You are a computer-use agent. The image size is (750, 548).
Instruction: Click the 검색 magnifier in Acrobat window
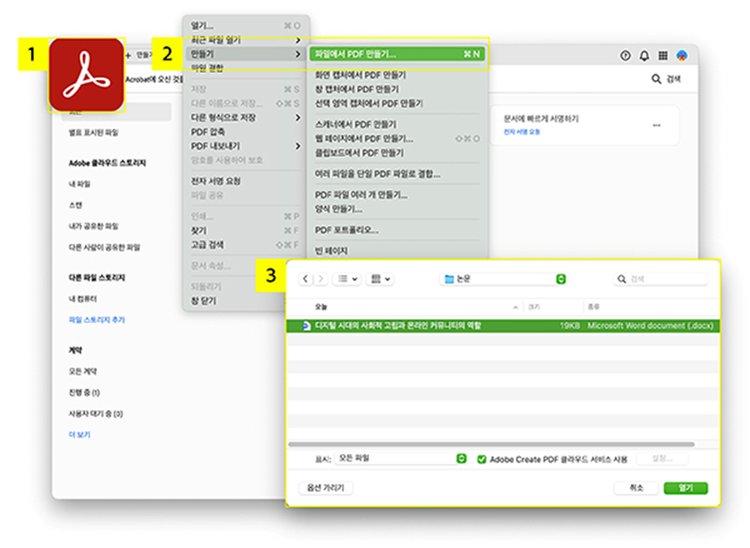pyautogui.click(x=656, y=79)
